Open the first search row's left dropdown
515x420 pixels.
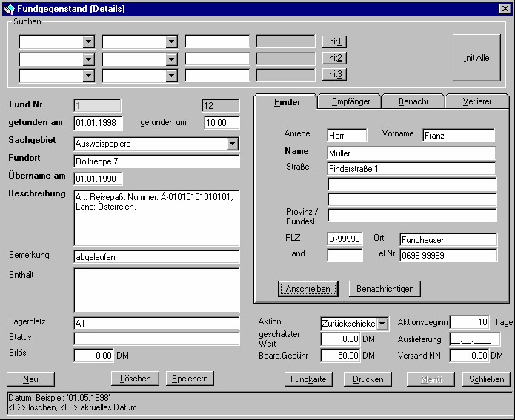point(89,41)
